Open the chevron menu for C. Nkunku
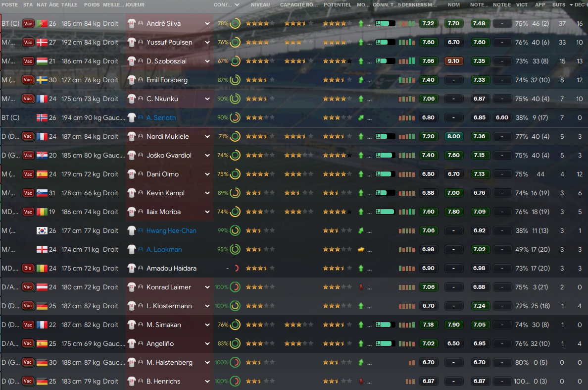The height and width of the screenshot is (390, 588). (207, 99)
